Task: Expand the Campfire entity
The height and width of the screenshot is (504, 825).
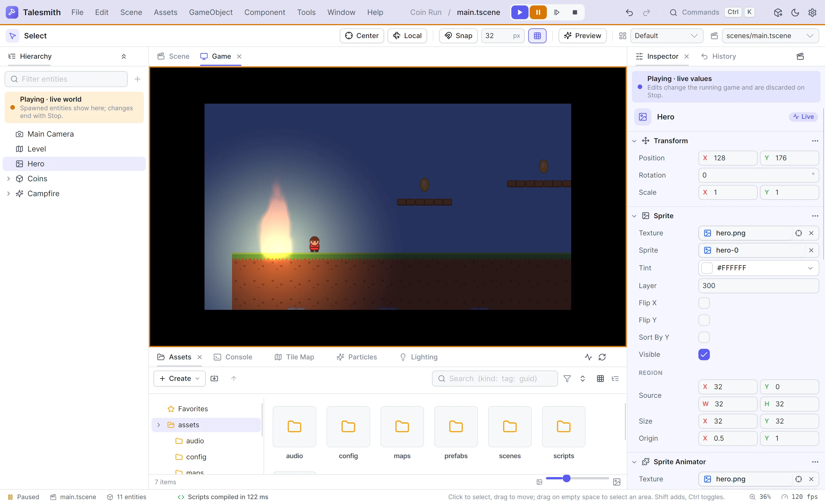Action: [x=9, y=193]
